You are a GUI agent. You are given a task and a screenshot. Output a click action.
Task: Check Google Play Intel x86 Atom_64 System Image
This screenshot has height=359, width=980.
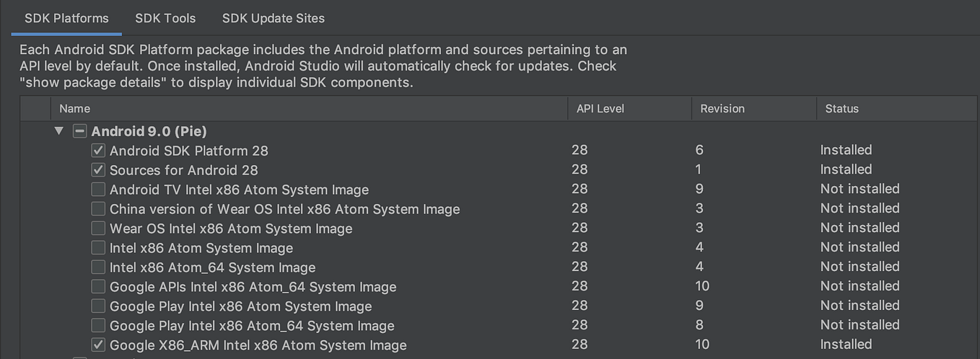pos(98,326)
